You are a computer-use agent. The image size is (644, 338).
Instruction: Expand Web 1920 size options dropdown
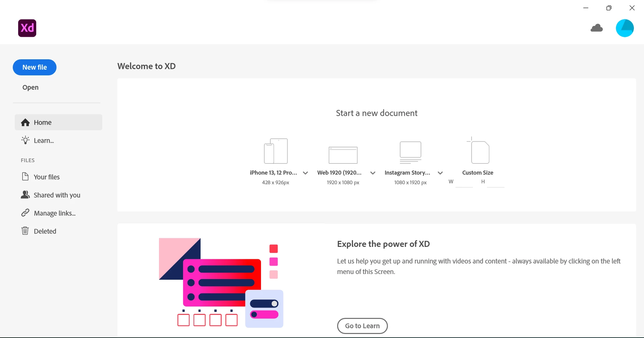[373, 173]
